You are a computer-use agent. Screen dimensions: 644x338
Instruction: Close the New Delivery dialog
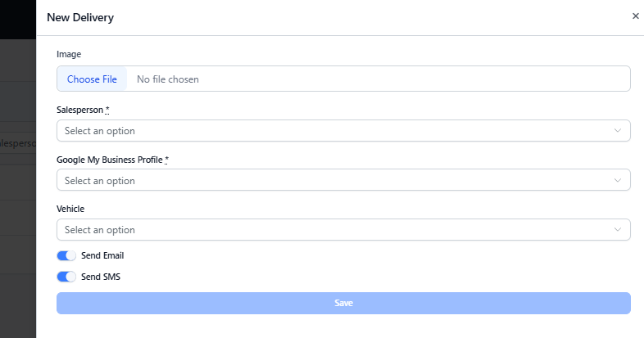635,16
